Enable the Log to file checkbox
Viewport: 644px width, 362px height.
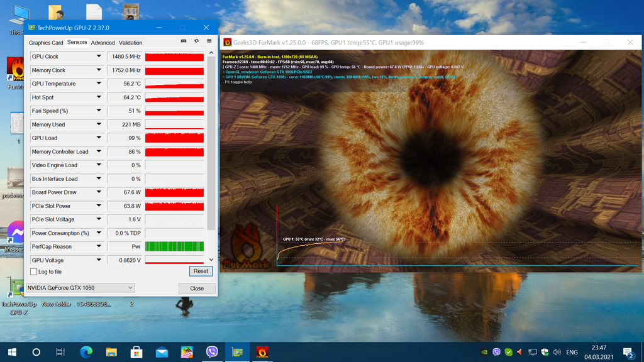pyautogui.click(x=34, y=271)
